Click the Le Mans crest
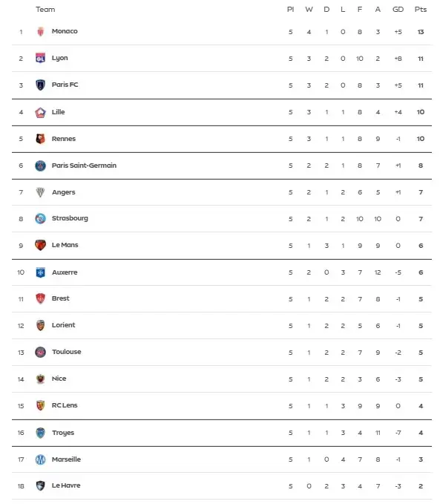This screenshot has height=504, width=440. tap(40, 245)
